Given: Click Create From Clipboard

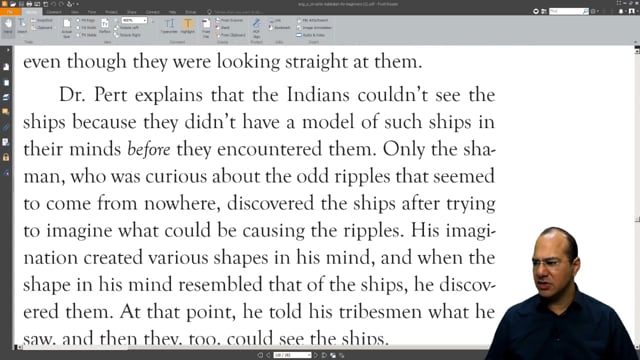Looking at the screenshot, I should pyautogui.click(x=231, y=35).
